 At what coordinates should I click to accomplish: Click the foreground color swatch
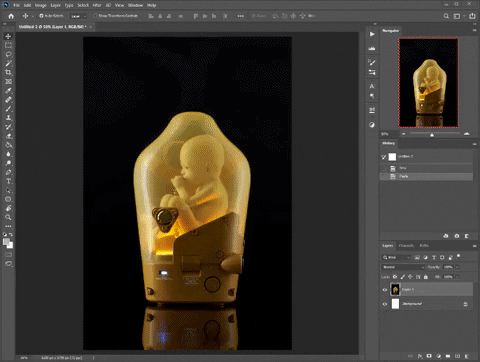pos(6,242)
